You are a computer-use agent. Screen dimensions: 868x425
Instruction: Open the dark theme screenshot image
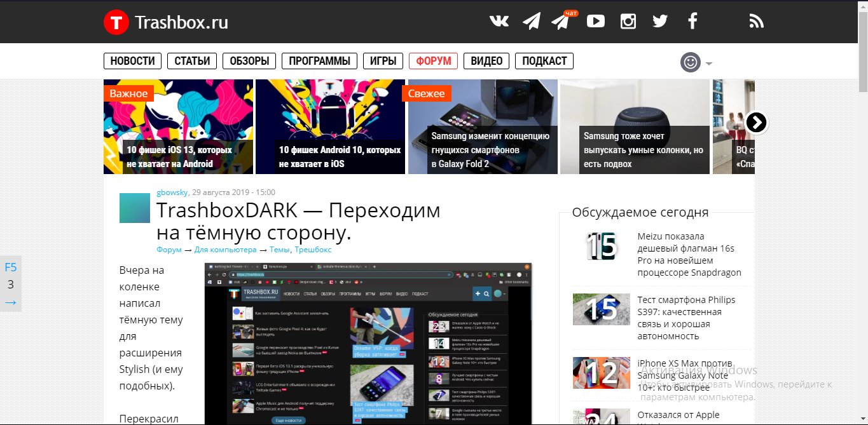pos(368,344)
